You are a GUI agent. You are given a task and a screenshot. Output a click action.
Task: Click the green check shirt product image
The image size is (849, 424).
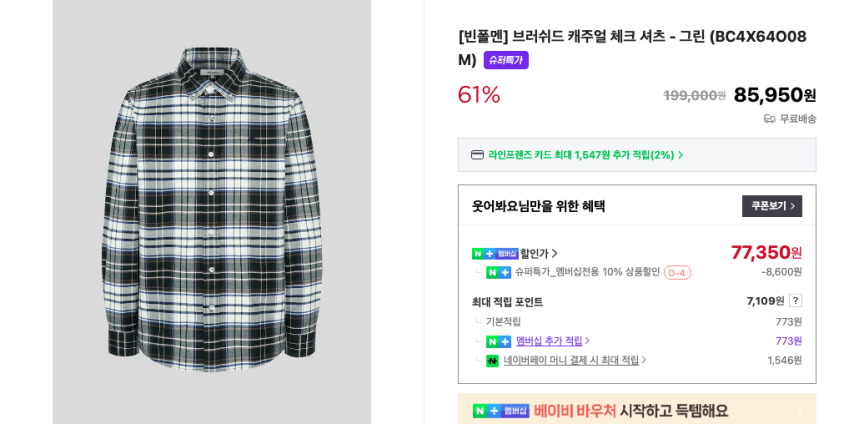(x=212, y=208)
